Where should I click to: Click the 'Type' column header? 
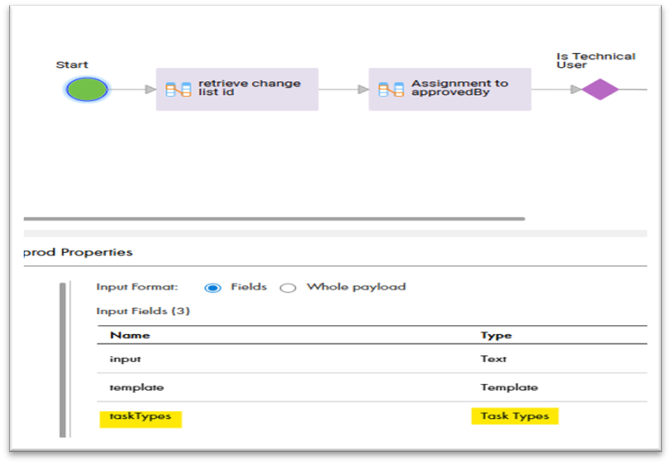(x=496, y=336)
